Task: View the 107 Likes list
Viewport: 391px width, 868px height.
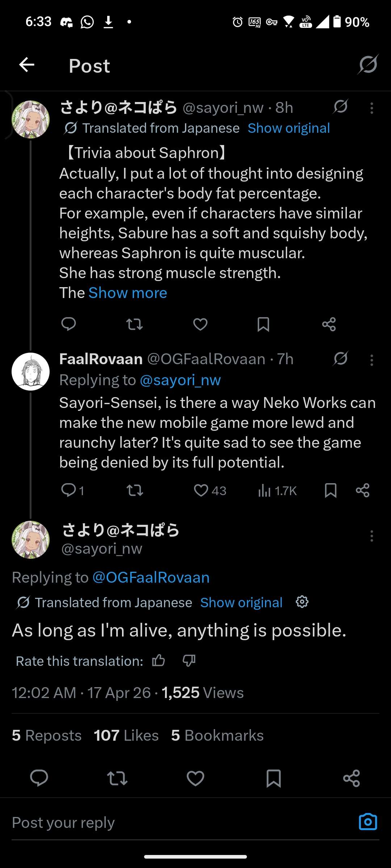Action: pyautogui.click(x=126, y=736)
